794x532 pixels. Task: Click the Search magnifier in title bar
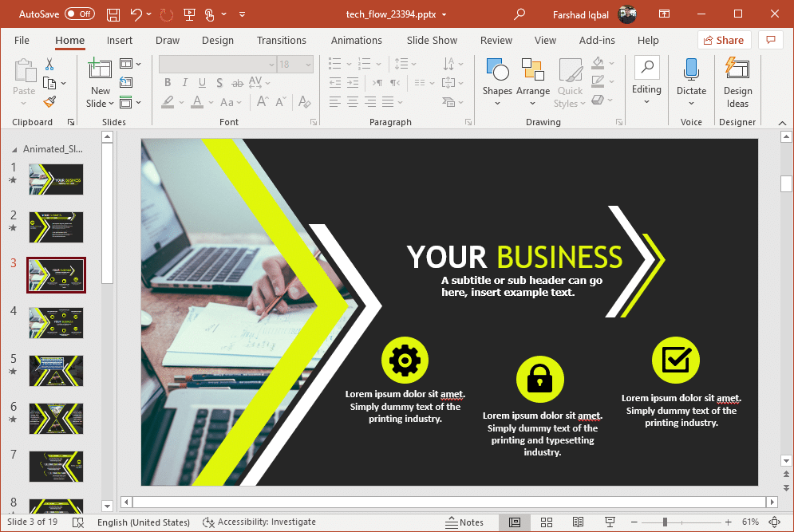pos(519,14)
